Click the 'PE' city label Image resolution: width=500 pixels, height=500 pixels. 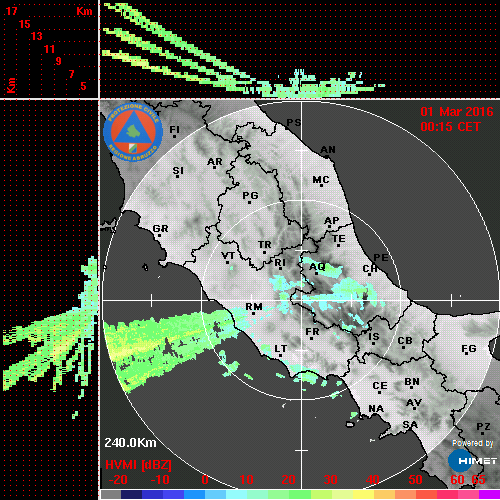(381, 257)
